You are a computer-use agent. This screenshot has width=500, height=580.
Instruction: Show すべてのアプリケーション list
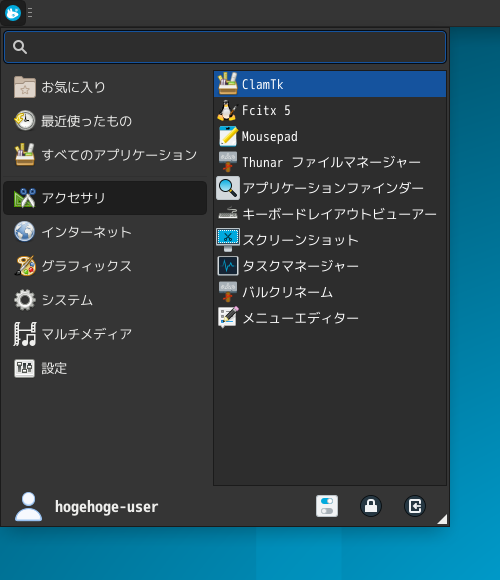[x=105, y=155]
